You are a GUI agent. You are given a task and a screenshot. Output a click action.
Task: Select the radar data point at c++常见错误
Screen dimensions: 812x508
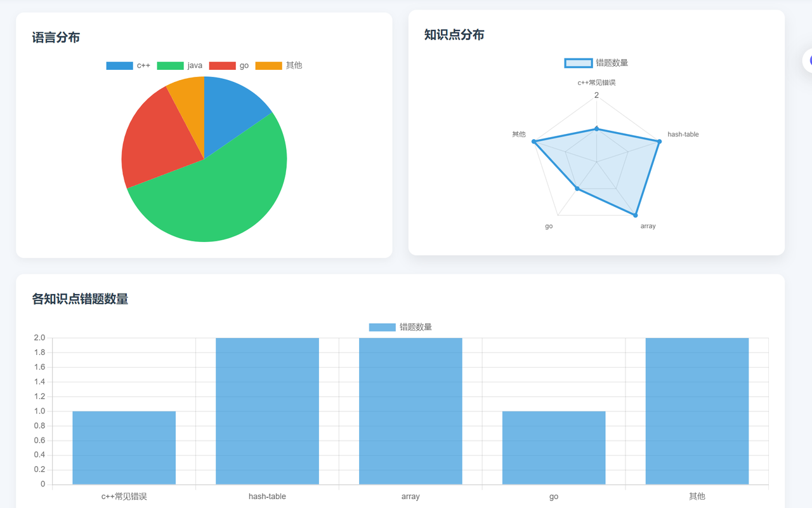(x=596, y=129)
